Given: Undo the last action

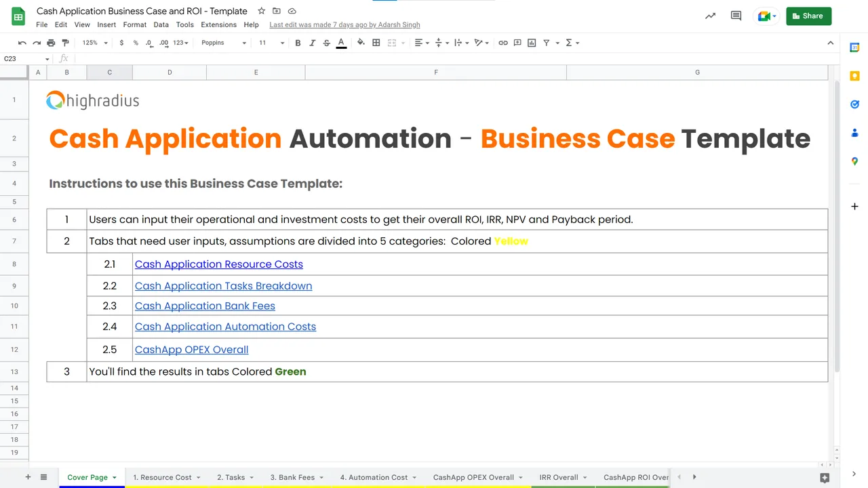Looking at the screenshot, I should pos(22,43).
